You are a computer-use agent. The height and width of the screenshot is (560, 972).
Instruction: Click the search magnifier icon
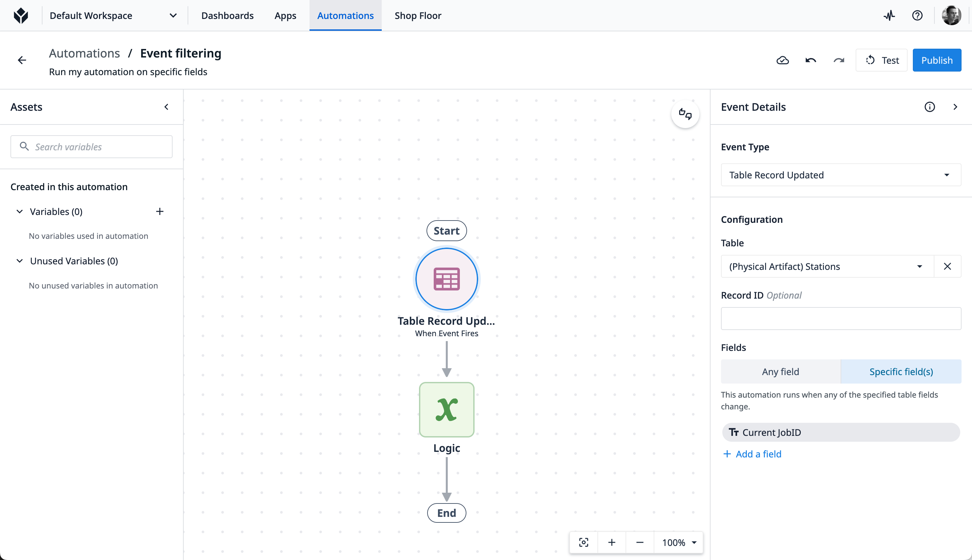24,147
